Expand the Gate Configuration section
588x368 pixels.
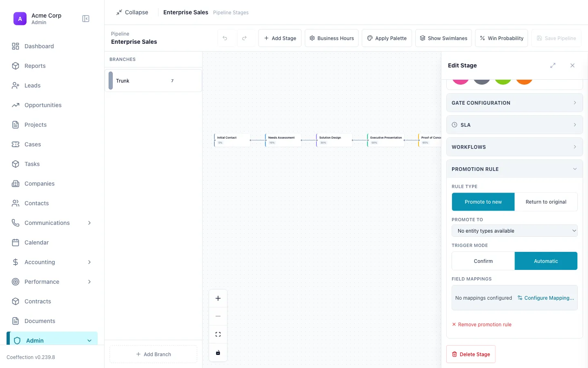pos(514,103)
